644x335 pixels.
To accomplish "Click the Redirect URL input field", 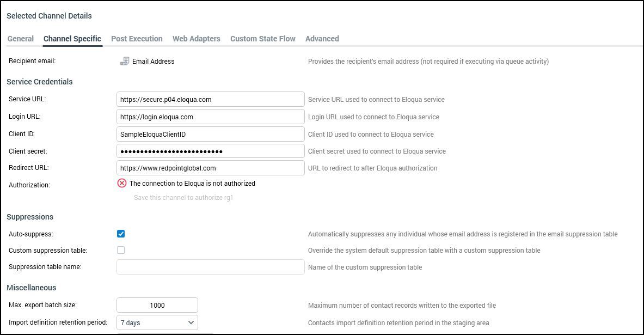I will pos(210,168).
